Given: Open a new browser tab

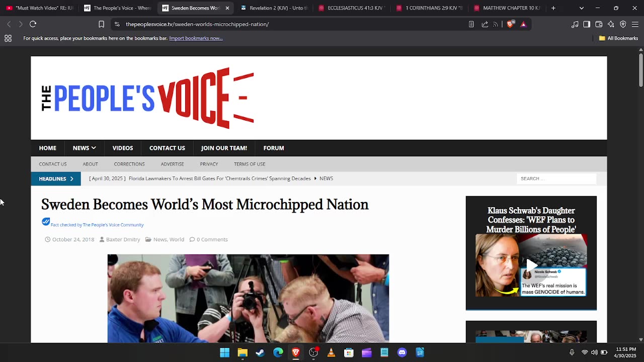Looking at the screenshot, I should click(x=553, y=8).
